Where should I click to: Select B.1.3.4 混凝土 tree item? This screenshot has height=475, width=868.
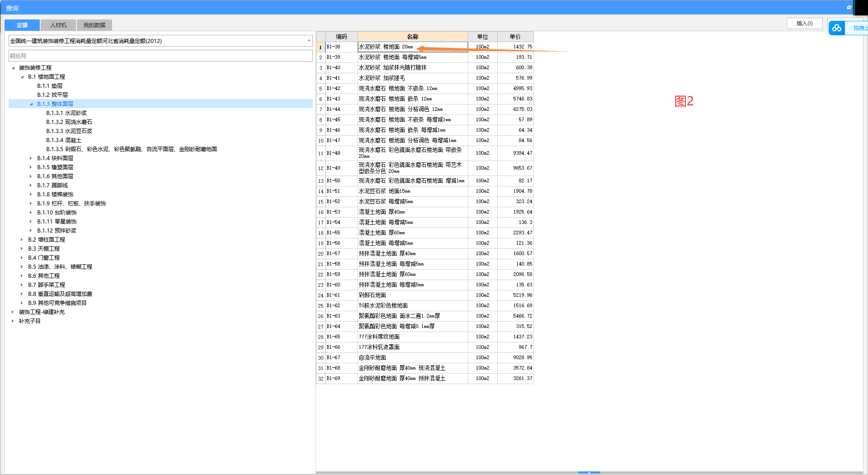pos(64,140)
